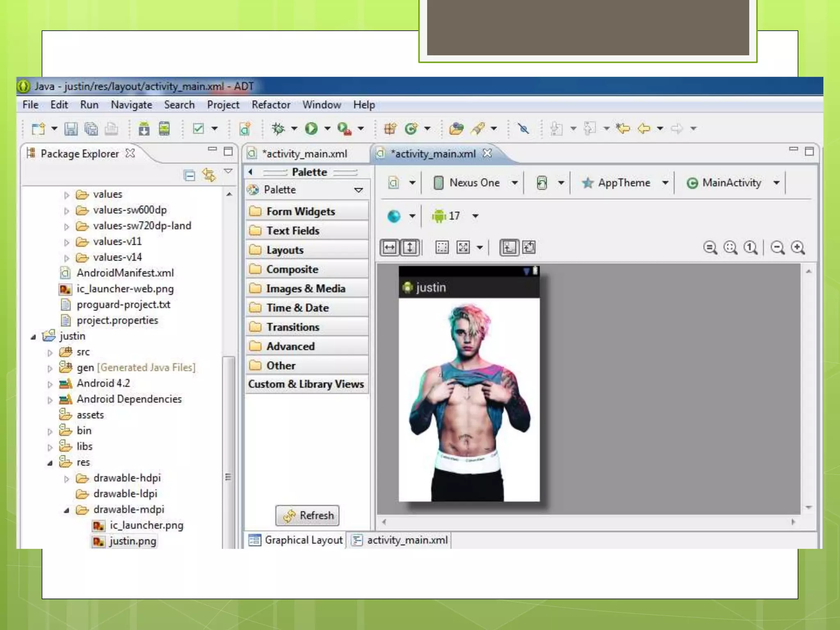Switch to the Graphical Layout tab

(x=296, y=540)
